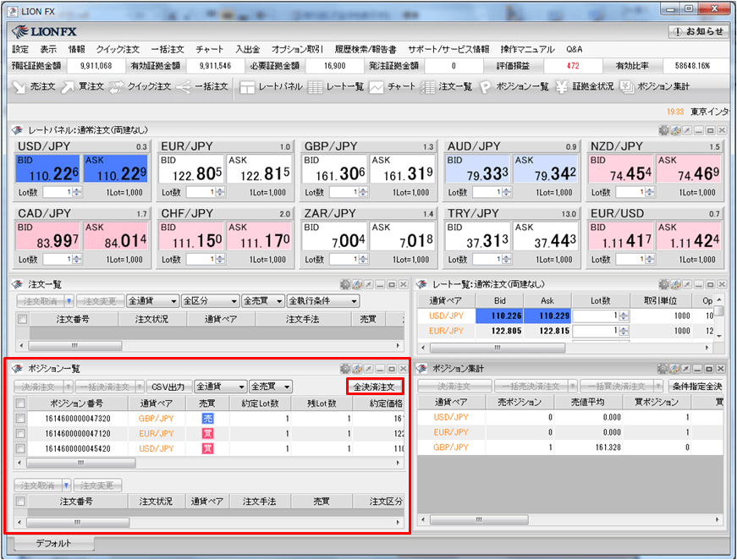Click the USD/JPY BID 110.226 rate tile
Image resolution: width=737 pixels, height=560 pixels.
pos(48,169)
